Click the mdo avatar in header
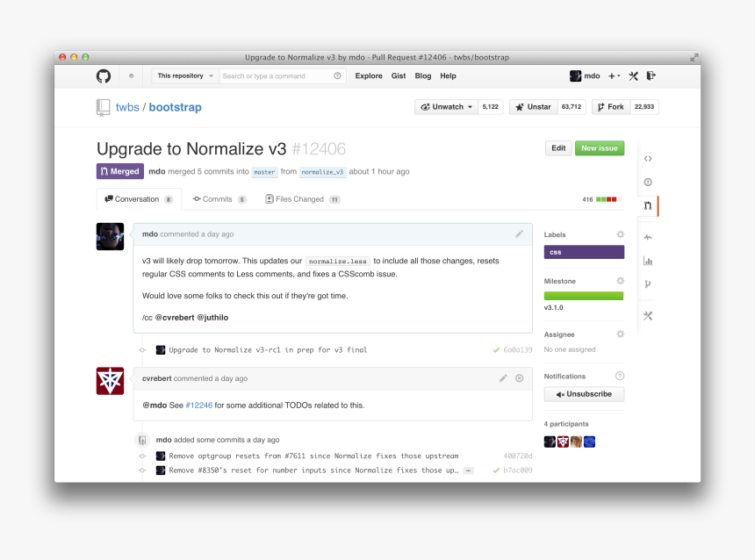The width and height of the screenshot is (755, 560). [x=575, y=76]
